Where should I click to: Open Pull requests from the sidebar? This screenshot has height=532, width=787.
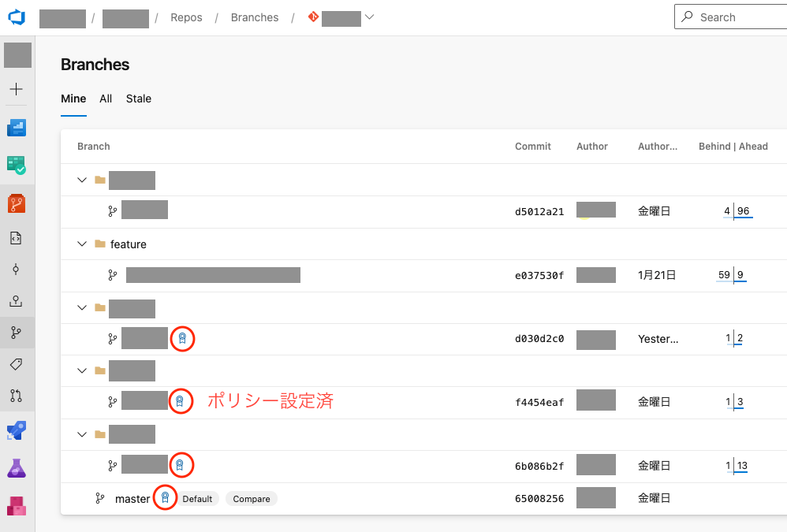(17, 396)
